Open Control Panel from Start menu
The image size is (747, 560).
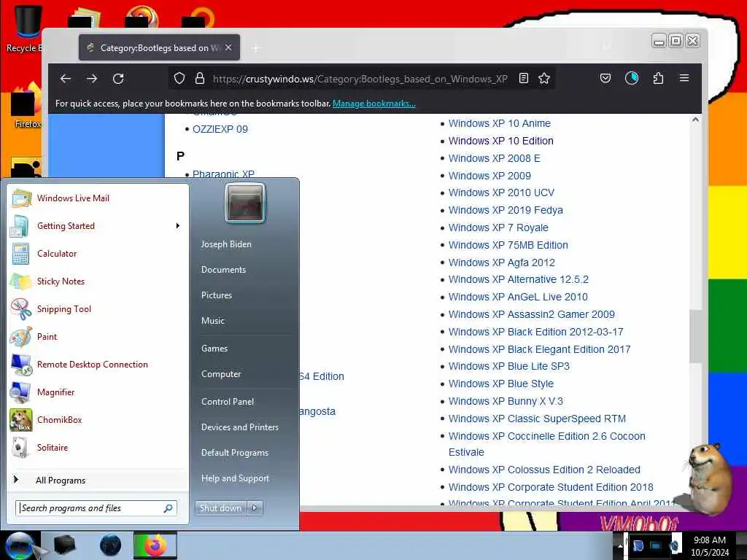228,402
